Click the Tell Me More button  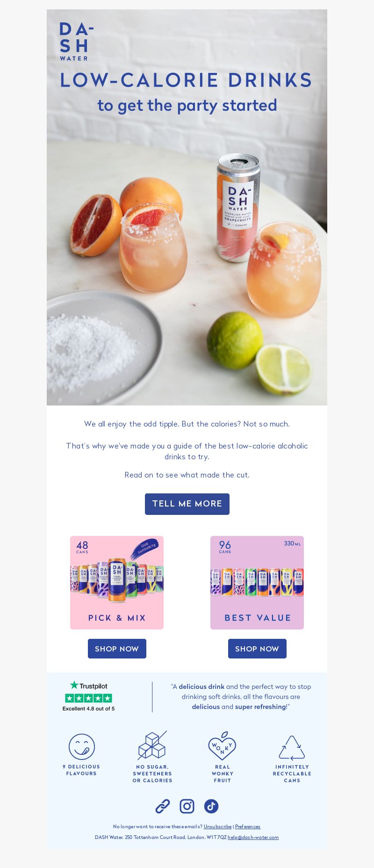click(187, 504)
